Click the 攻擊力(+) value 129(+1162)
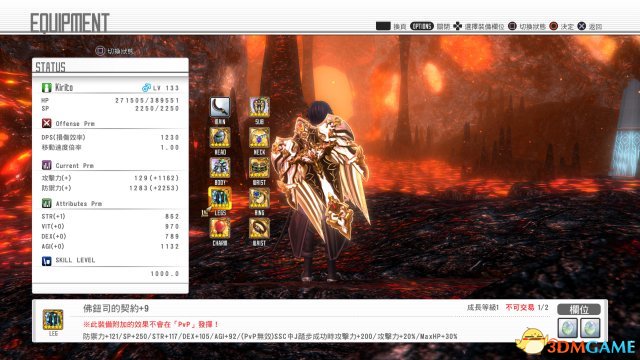This screenshot has height=360, width=640. point(156,178)
